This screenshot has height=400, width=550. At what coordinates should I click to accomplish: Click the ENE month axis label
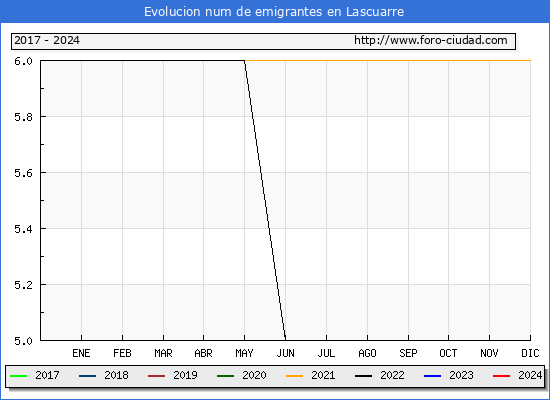point(81,353)
